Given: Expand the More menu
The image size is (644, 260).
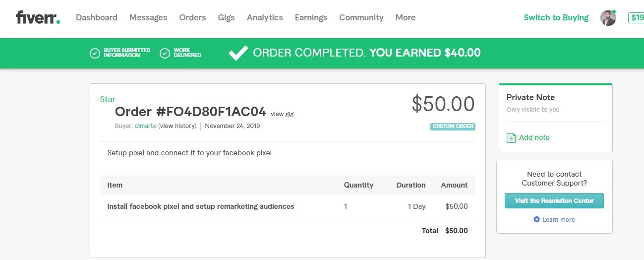Looking at the screenshot, I should click(405, 17).
